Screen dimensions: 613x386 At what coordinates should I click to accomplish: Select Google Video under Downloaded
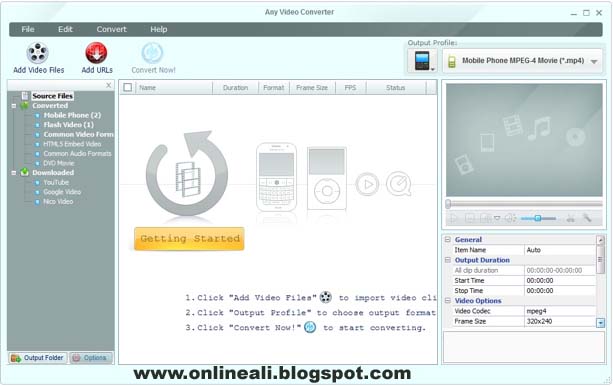point(62,192)
